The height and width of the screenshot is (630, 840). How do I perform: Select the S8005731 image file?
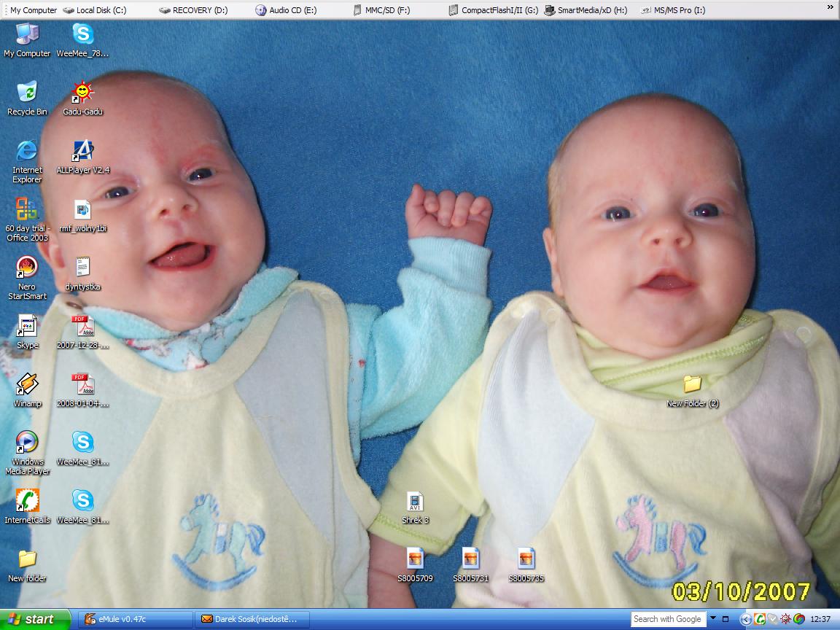point(470,560)
